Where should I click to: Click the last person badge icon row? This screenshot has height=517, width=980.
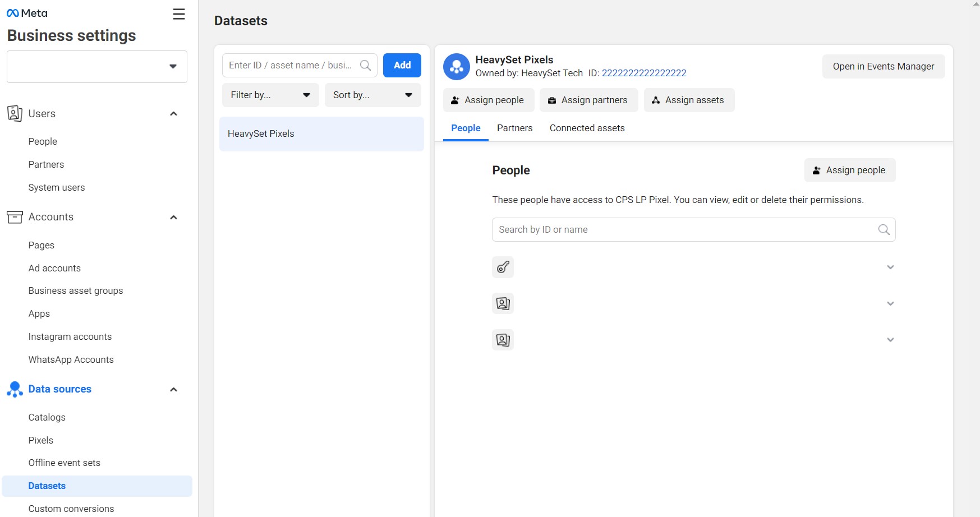(x=503, y=340)
